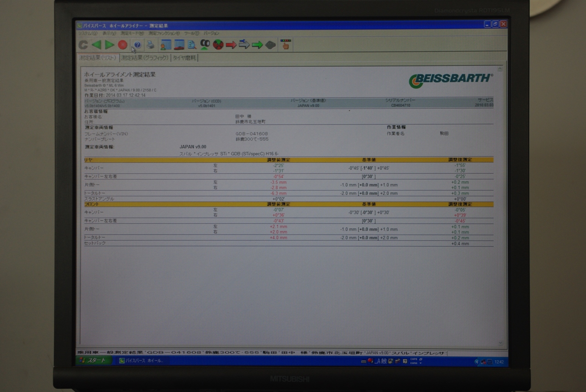Open the customer data icon in toolbar
This screenshot has width=586, height=392.
pyautogui.click(x=166, y=44)
